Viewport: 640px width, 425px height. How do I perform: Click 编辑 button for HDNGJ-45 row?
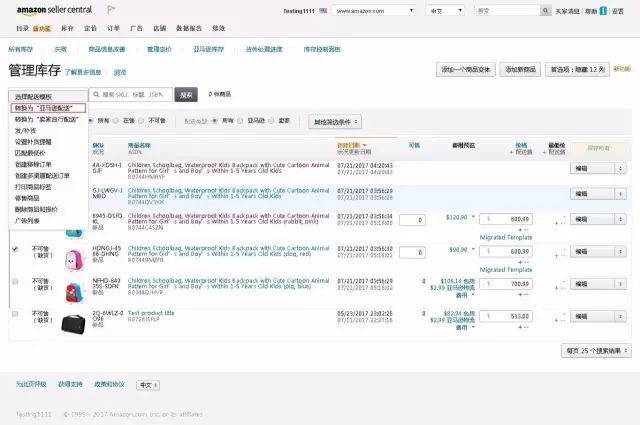(592, 251)
